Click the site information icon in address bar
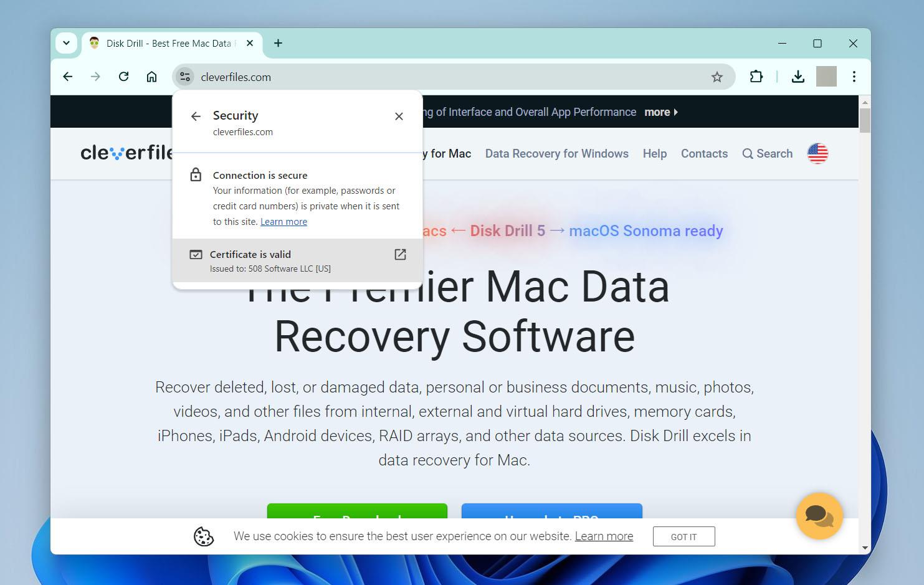 click(x=184, y=77)
